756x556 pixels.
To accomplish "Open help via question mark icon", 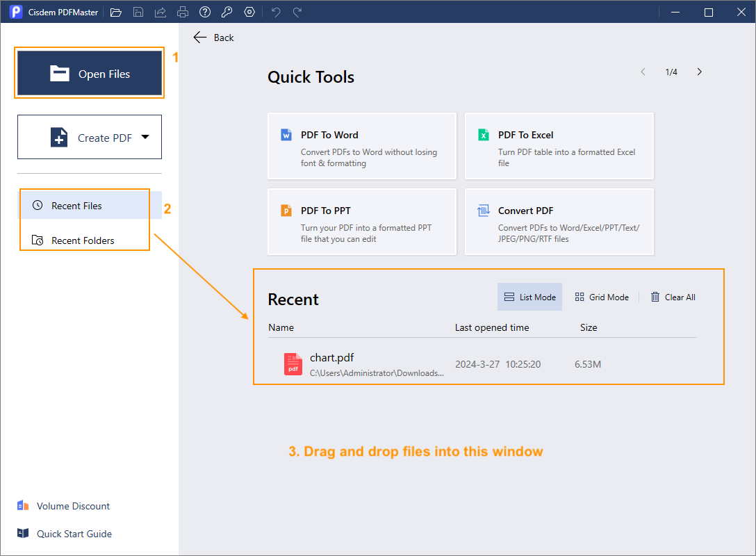I will pos(205,12).
